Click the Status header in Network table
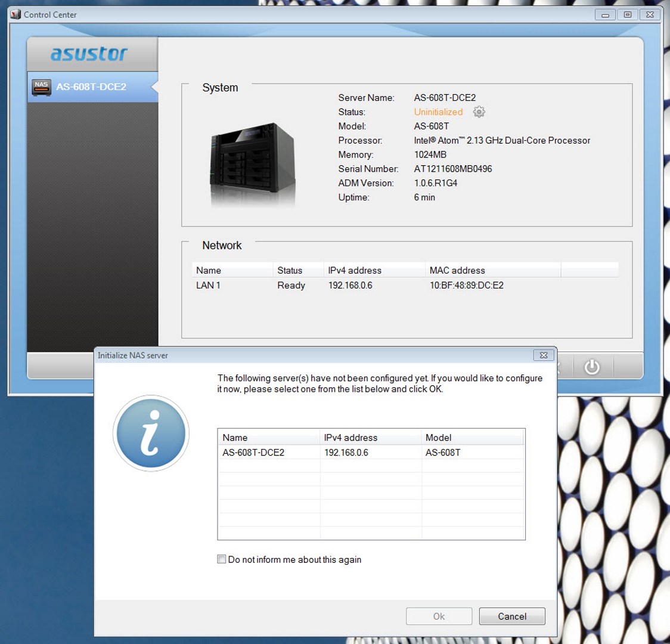 coord(298,270)
